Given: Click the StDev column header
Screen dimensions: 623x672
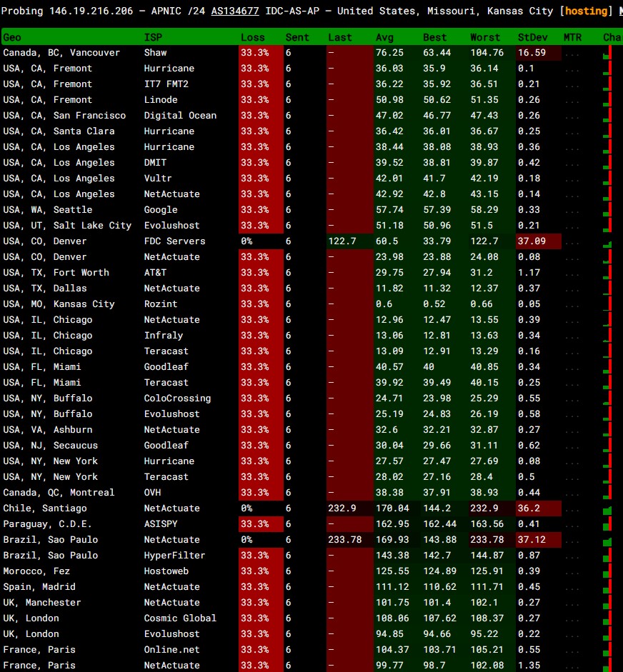Looking at the screenshot, I should tap(532, 37).
